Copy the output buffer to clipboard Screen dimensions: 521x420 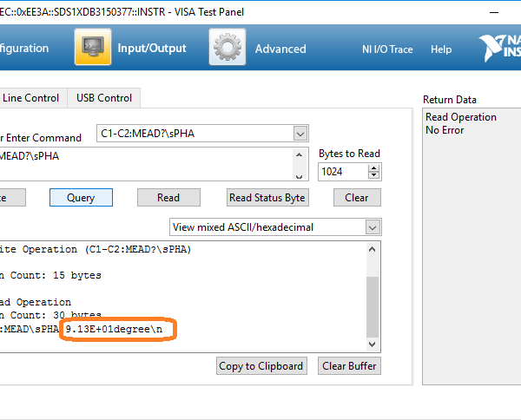click(261, 366)
